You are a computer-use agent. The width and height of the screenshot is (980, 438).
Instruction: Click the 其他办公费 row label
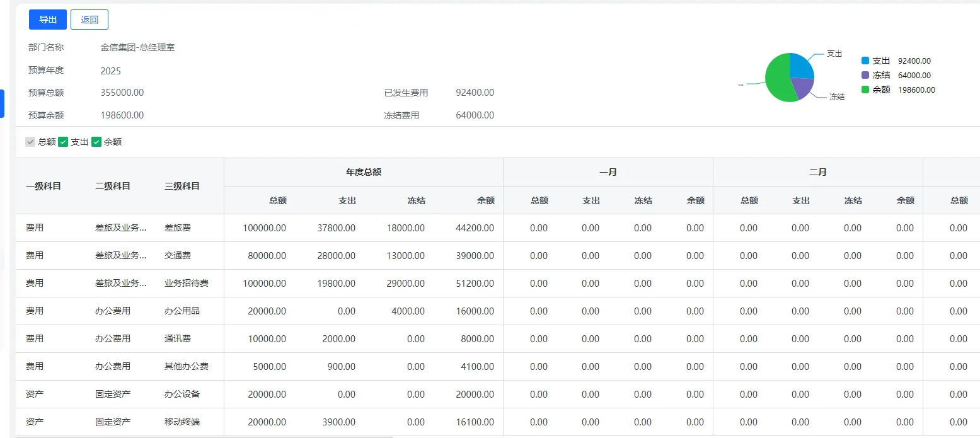pyautogui.click(x=187, y=367)
